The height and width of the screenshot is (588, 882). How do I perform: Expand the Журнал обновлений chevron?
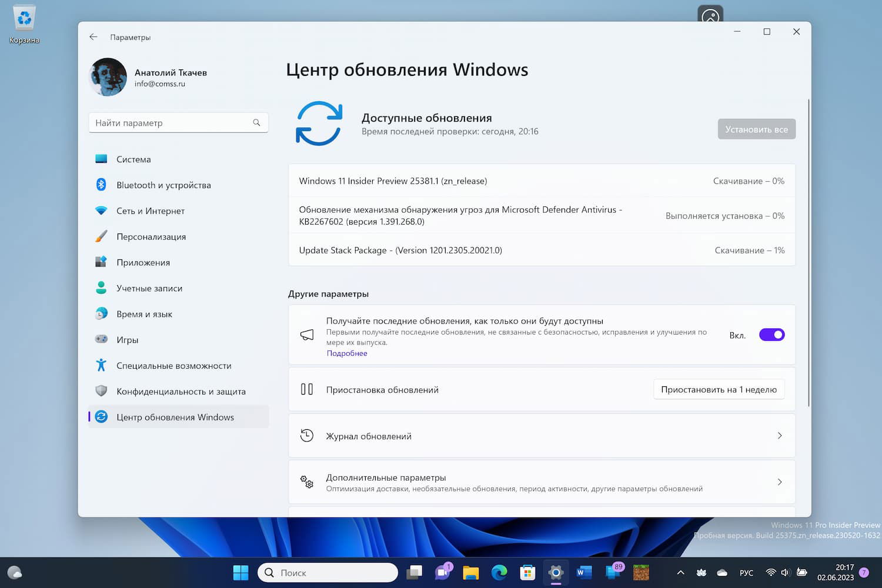pos(780,436)
